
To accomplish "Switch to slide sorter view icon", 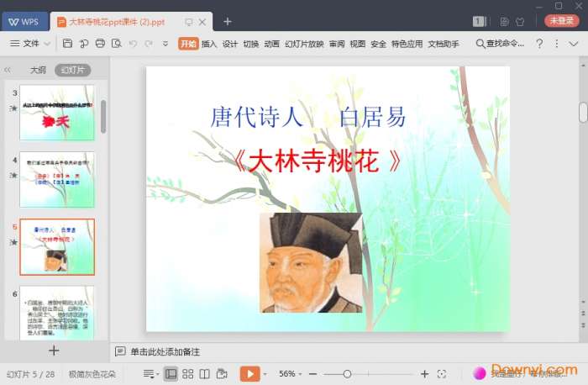I will 188,373.
